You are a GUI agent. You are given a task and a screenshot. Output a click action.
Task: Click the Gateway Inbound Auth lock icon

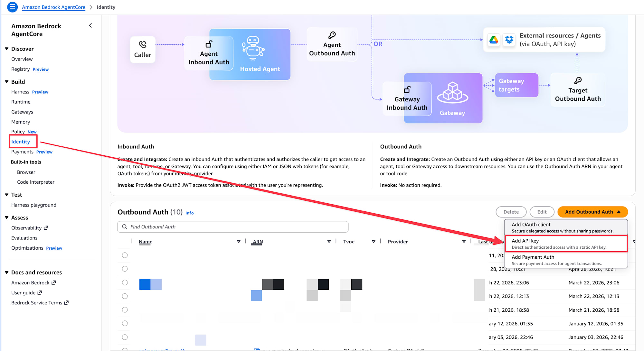click(407, 89)
